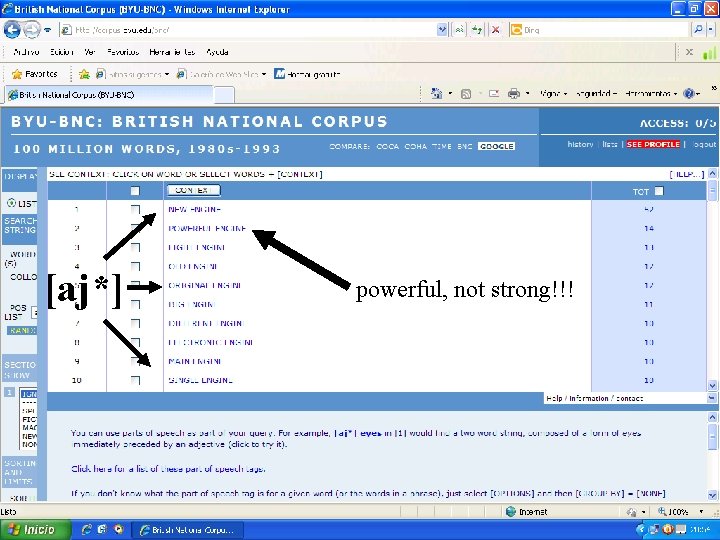Click the TIME compare link
This screenshot has width=720, height=540.
(441, 146)
